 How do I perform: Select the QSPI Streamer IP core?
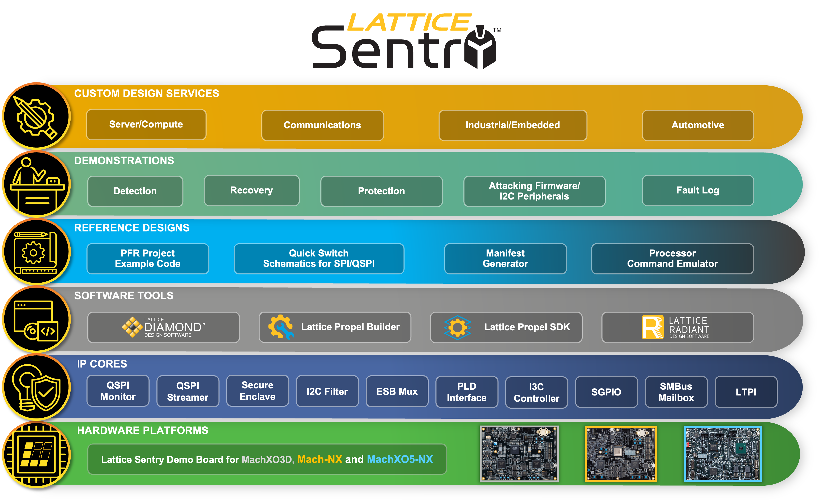[x=188, y=392]
